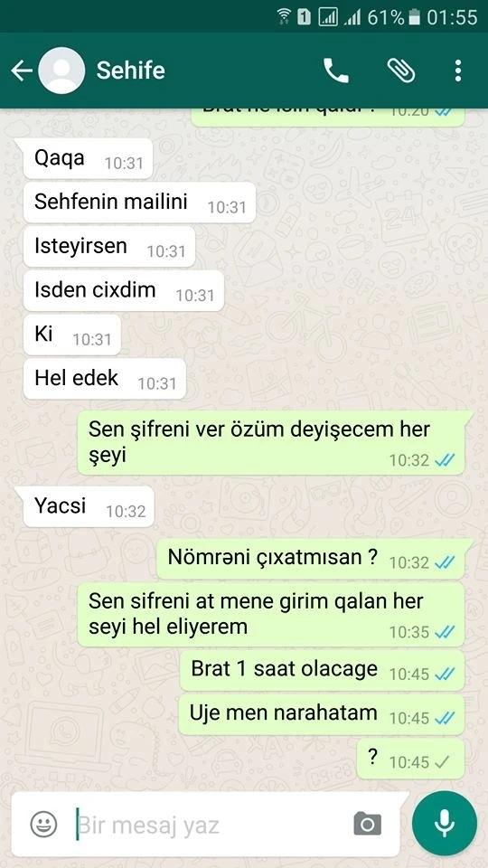Tap the 'Hel edek' message bubble
Image resolution: width=488 pixels, height=868 pixels.
click(x=105, y=379)
